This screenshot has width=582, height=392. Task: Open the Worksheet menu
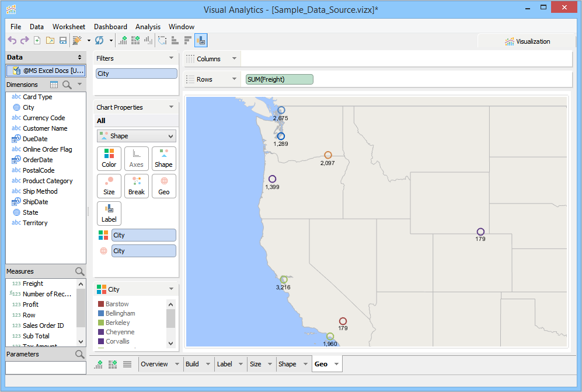point(68,27)
